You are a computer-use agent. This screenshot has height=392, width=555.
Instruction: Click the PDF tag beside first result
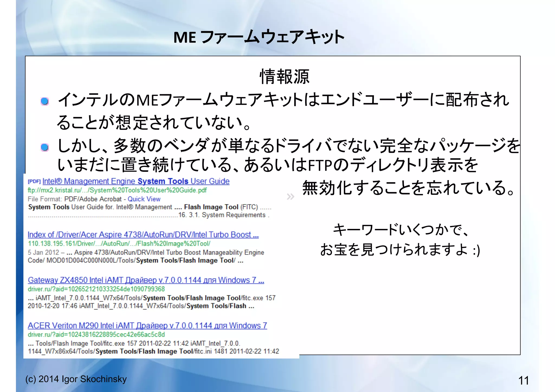34,182
